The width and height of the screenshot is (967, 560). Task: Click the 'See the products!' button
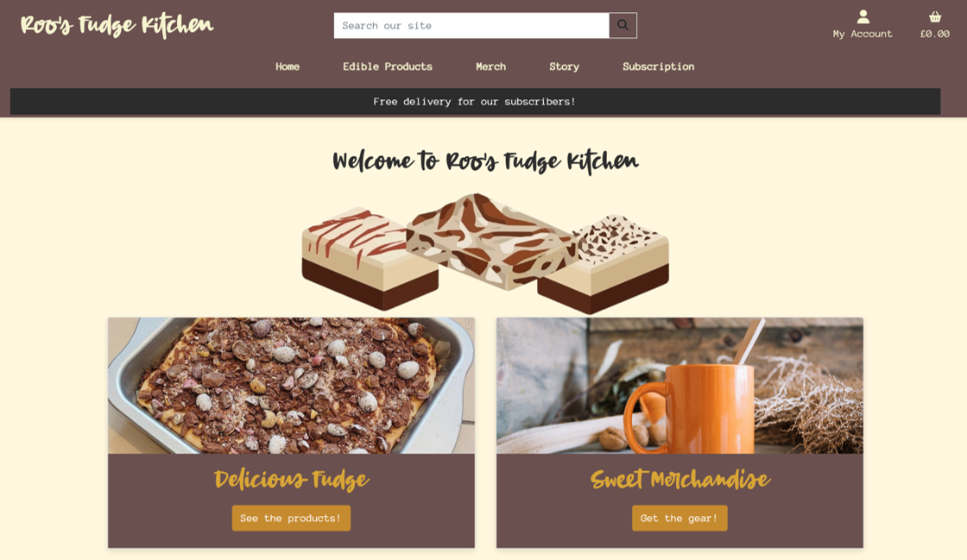pyautogui.click(x=291, y=518)
